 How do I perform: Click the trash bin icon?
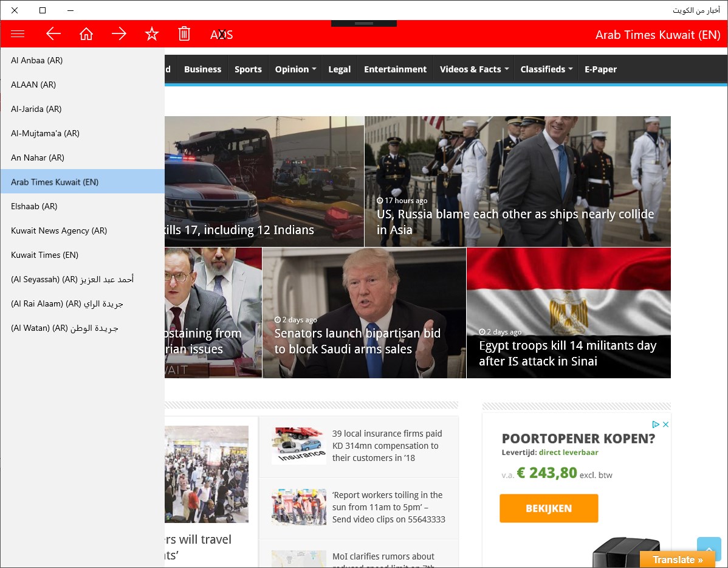point(184,34)
